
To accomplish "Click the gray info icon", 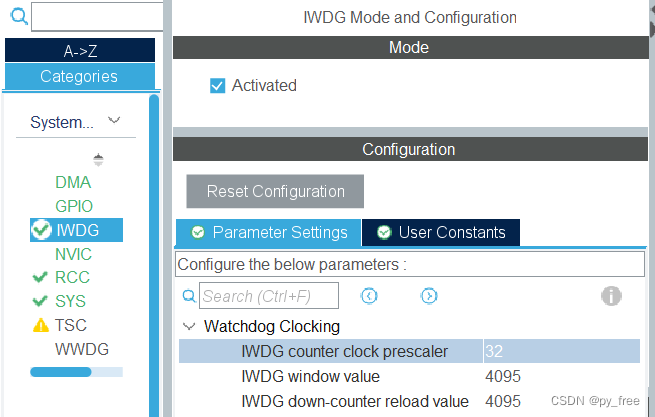I will (x=611, y=296).
